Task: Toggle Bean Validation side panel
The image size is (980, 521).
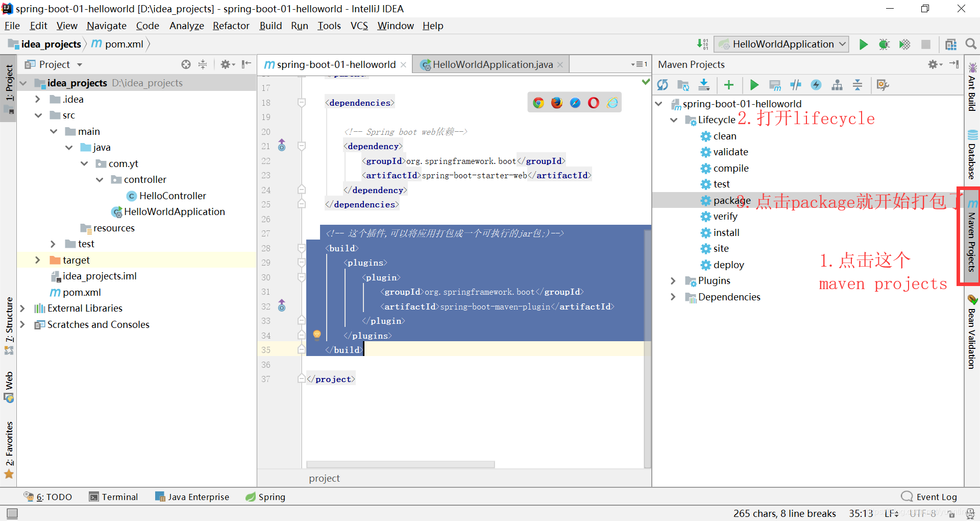Action: click(x=972, y=331)
